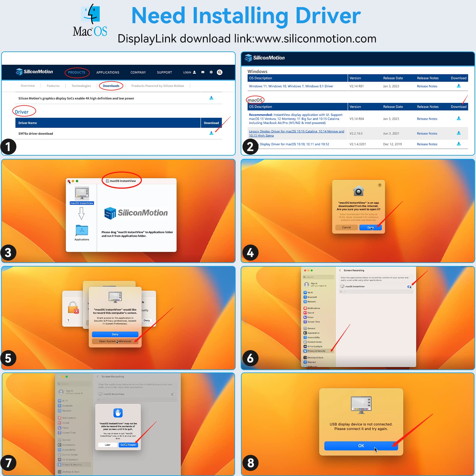Open the PRODUCTS menu in navbar
The height and width of the screenshot is (476, 476).
[76, 73]
